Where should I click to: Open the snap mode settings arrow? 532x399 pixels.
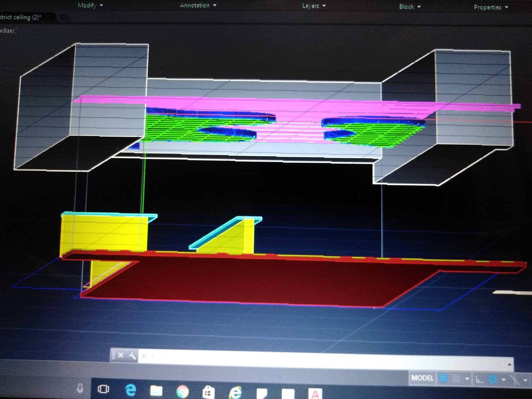pyautogui.click(x=467, y=379)
